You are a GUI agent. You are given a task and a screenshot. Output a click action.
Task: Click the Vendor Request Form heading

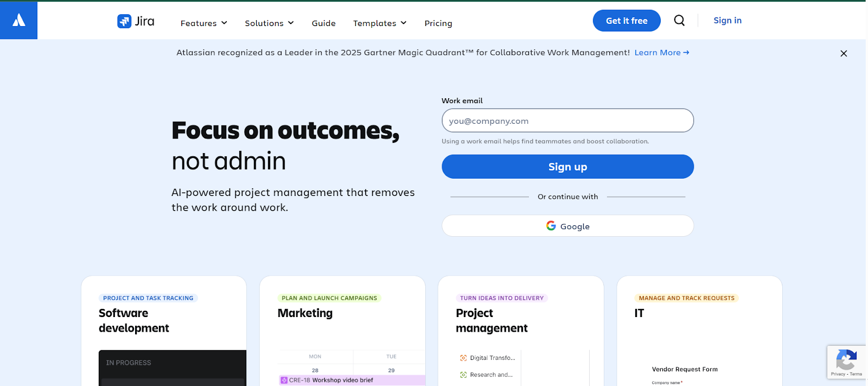click(x=685, y=369)
